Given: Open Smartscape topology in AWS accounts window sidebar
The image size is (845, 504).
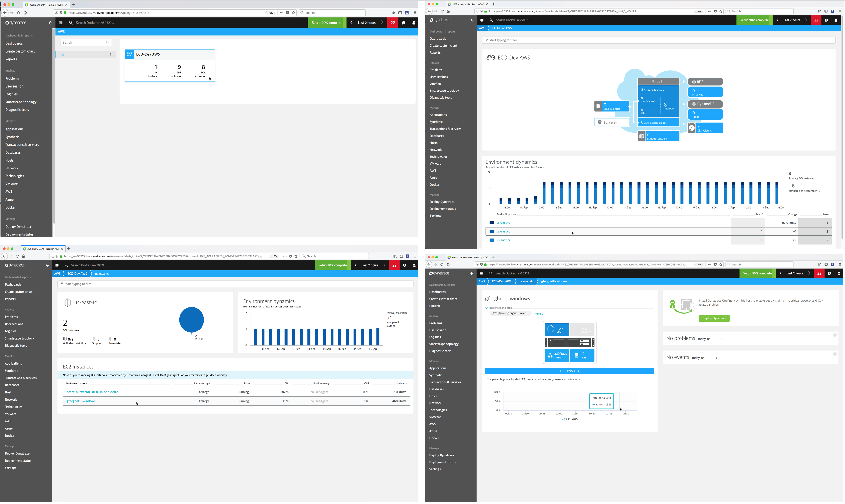Looking at the screenshot, I should click(21, 102).
